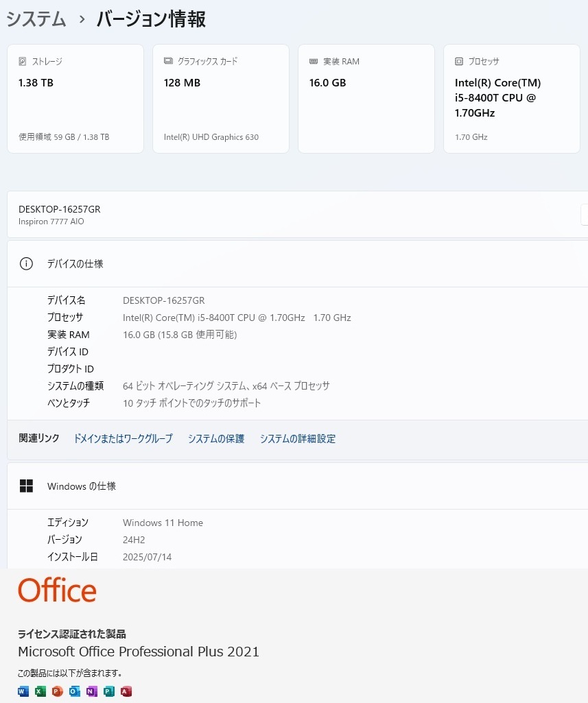Click the Windows logo beside Windows の仕様
588x703 pixels.
pos(27,486)
